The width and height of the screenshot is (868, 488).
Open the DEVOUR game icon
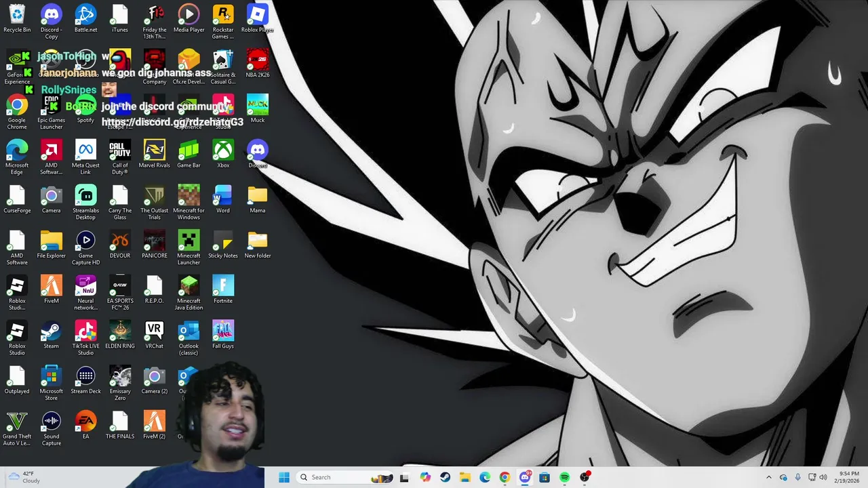point(120,245)
